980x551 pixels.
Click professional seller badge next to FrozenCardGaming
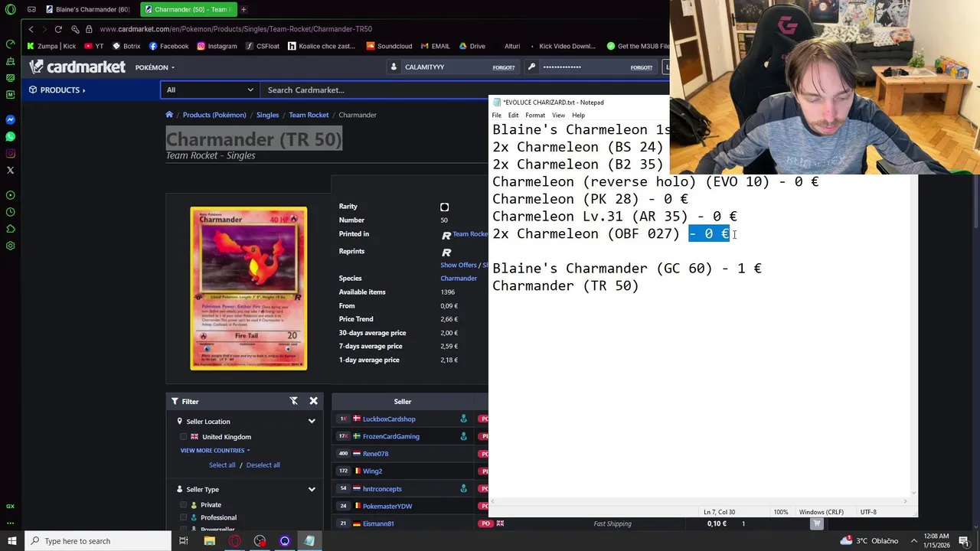pyautogui.click(x=463, y=436)
